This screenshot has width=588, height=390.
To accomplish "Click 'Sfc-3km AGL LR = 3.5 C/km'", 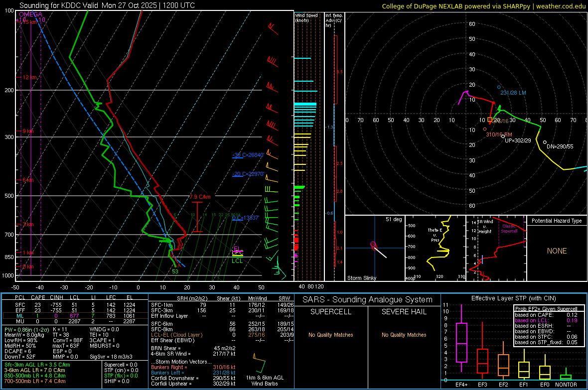I will click(x=37, y=365).
